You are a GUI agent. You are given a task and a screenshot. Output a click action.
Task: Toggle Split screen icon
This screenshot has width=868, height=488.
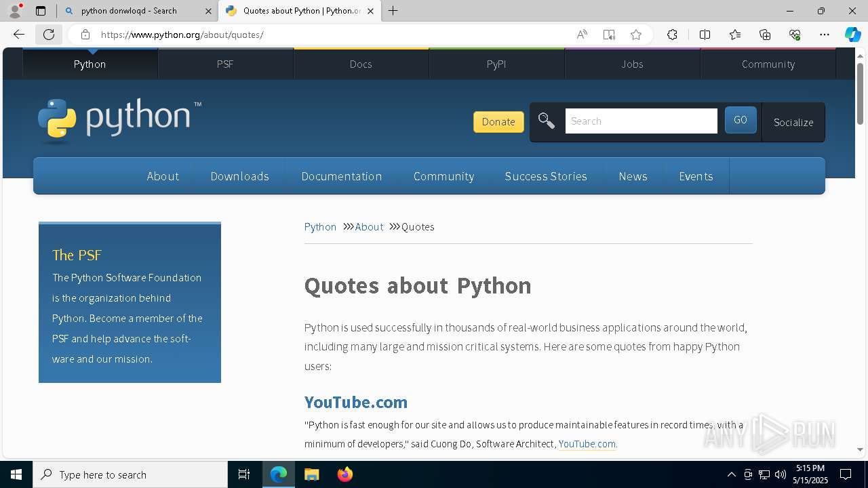point(705,35)
